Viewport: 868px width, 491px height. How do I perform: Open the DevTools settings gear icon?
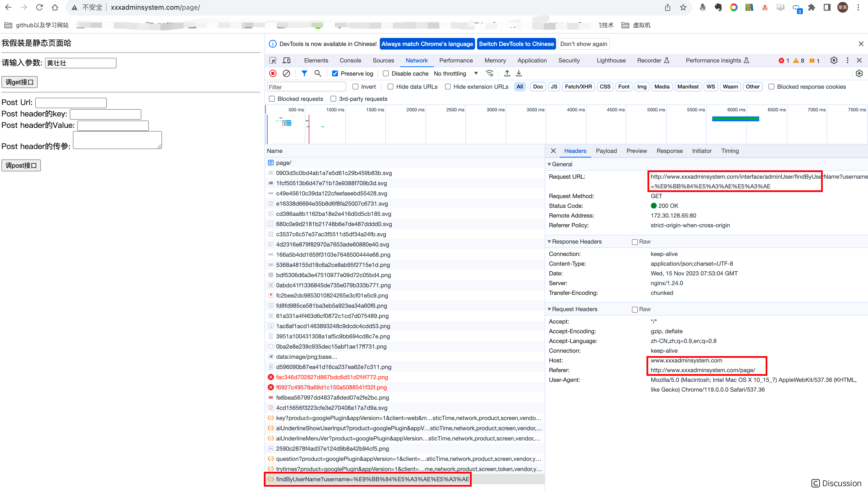click(834, 60)
